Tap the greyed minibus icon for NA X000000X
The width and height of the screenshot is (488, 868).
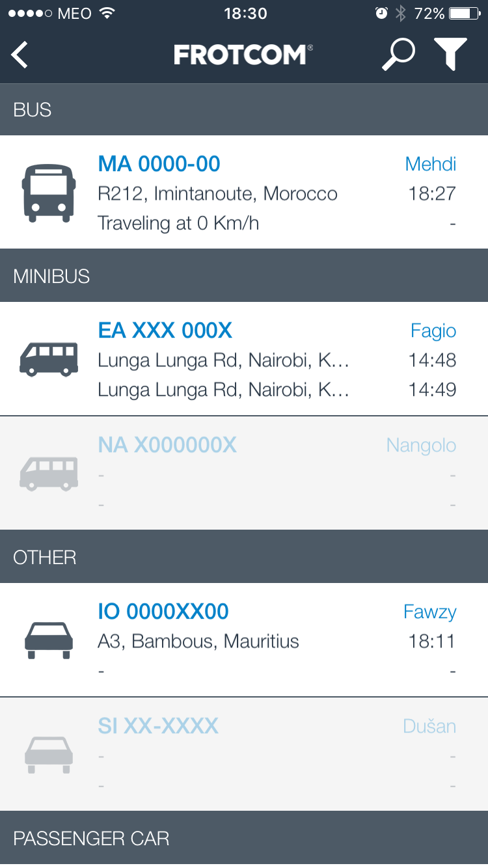click(x=49, y=474)
